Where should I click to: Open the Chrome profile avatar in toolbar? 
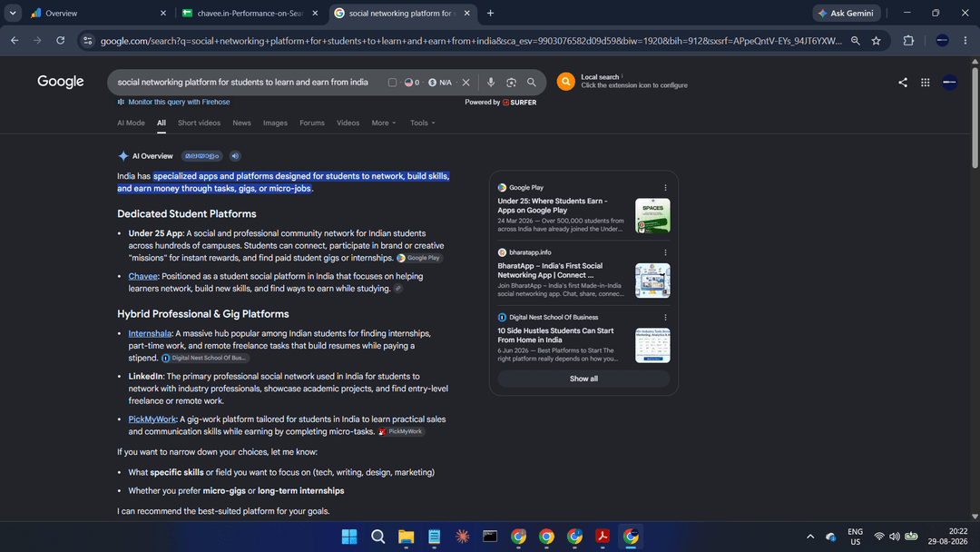click(943, 41)
